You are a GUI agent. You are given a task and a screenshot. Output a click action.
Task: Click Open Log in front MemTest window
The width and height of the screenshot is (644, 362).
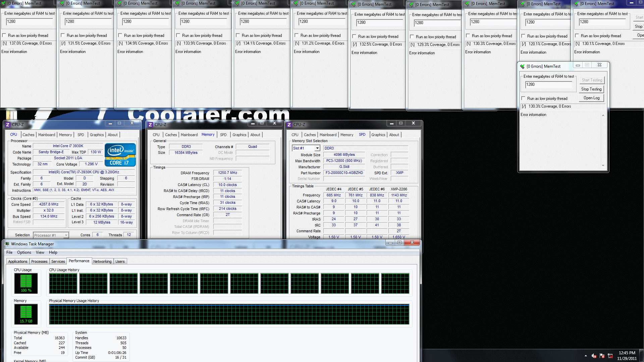coord(591,98)
